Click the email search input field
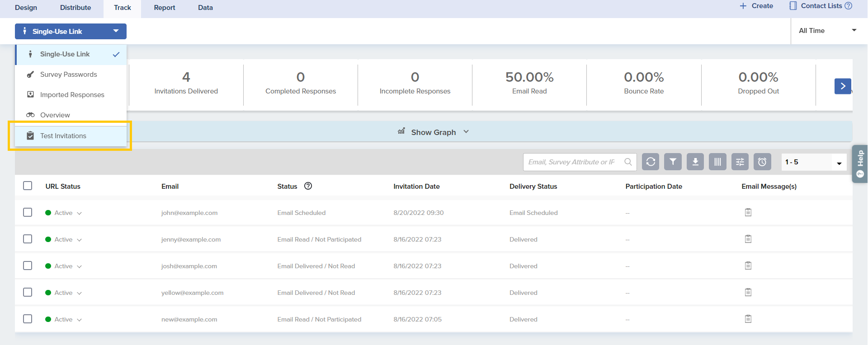The height and width of the screenshot is (345, 868). point(573,162)
